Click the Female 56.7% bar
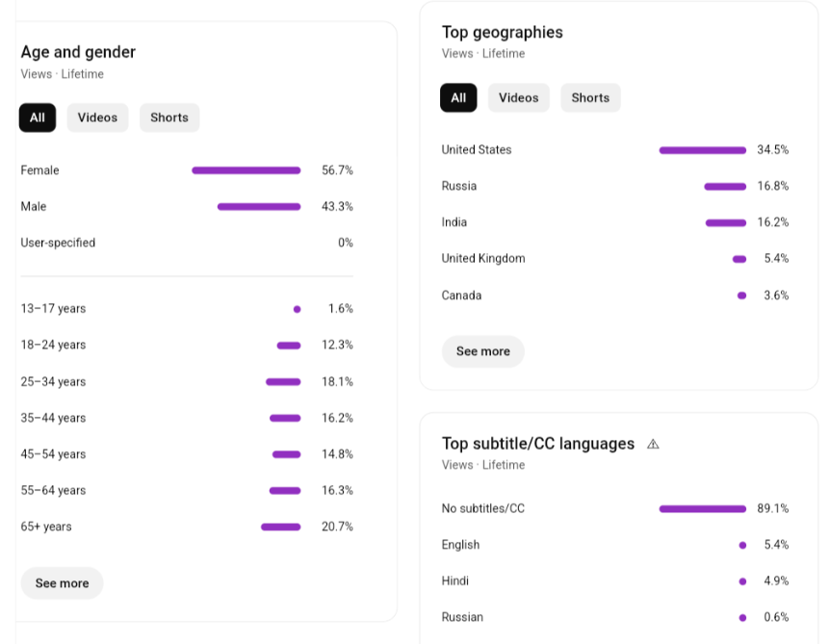The image size is (829, 644). [246, 170]
